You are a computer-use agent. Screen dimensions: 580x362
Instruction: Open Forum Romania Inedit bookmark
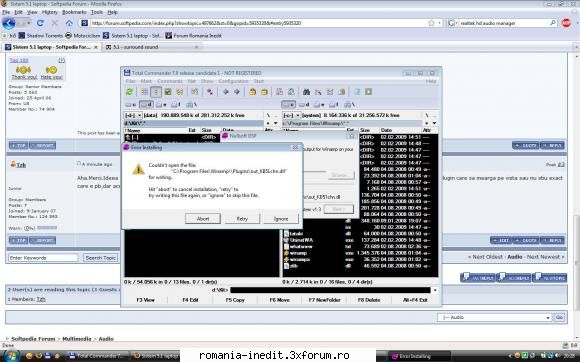193,36
